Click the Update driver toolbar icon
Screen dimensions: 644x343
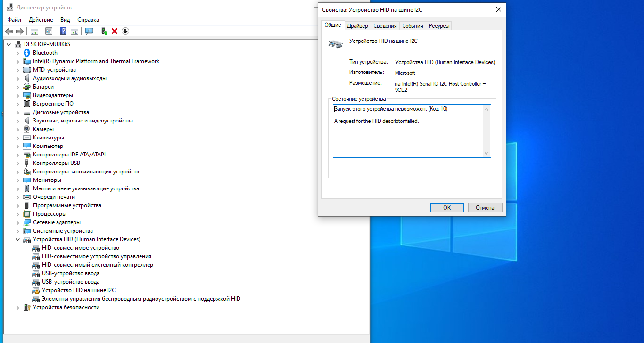point(104,31)
